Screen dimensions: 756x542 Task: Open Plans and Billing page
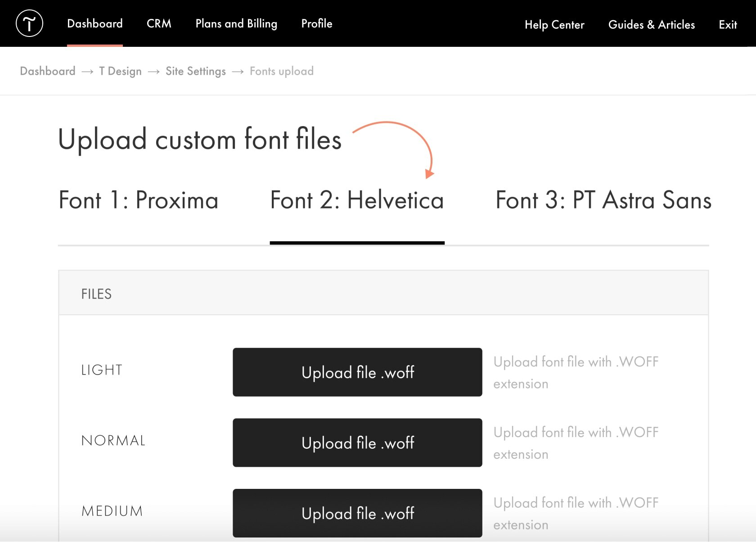click(x=236, y=24)
